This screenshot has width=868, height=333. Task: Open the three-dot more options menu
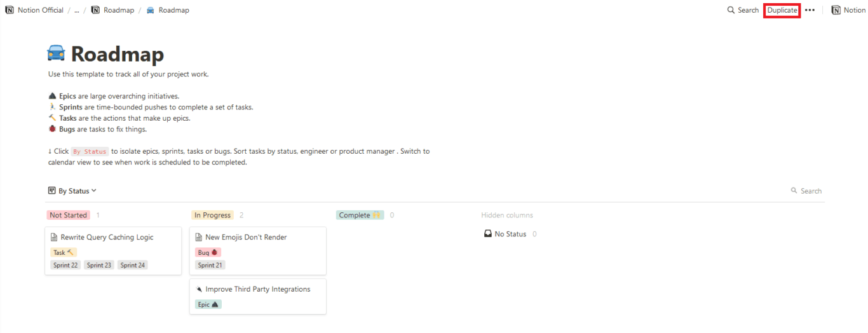point(810,10)
